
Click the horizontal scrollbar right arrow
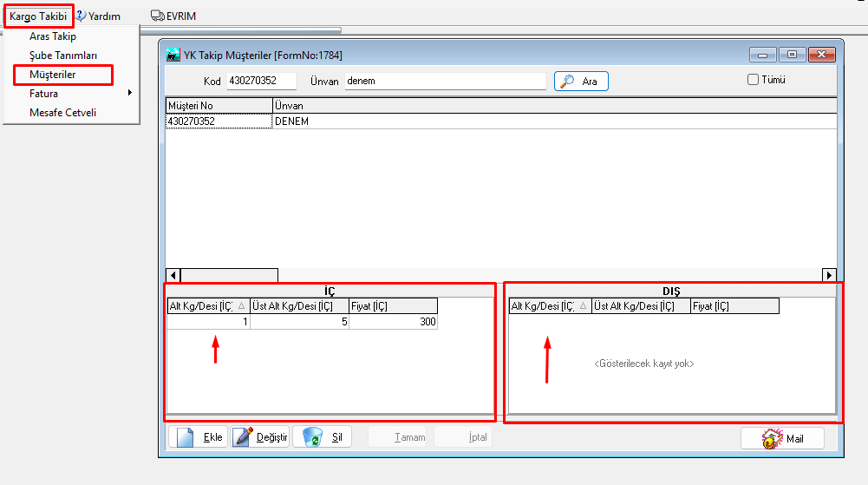click(x=829, y=275)
